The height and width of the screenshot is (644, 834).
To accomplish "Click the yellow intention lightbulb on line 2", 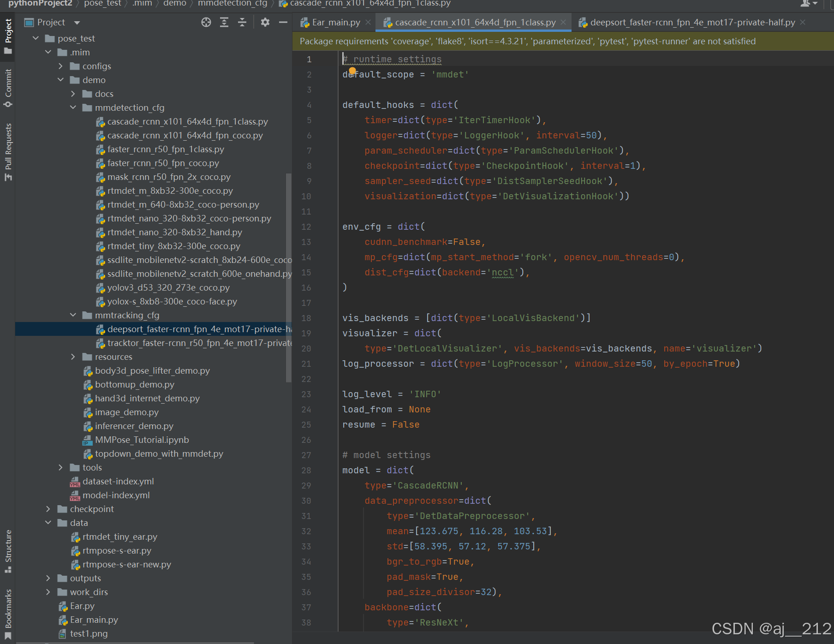I will coord(352,71).
